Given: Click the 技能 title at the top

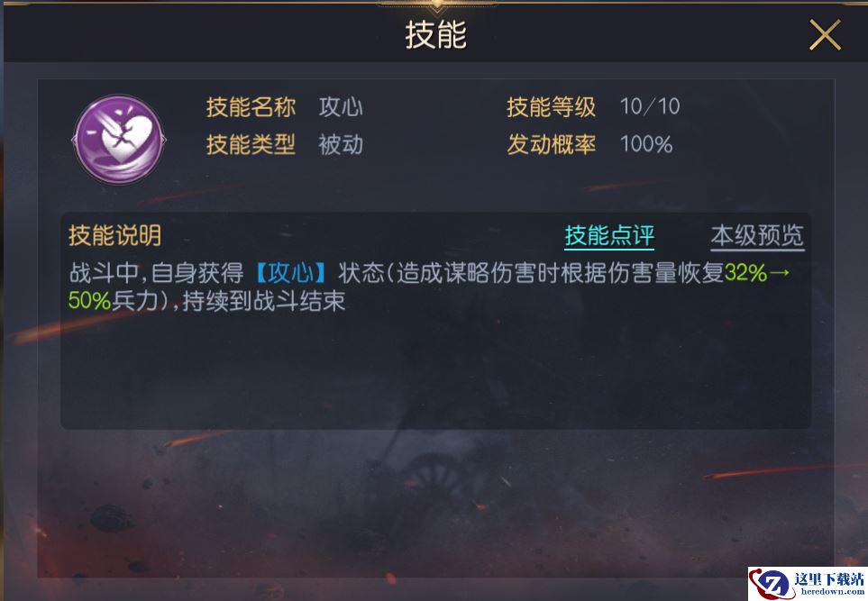Looking at the screenshot, I should pyautogui.click(x=435, y=35).
